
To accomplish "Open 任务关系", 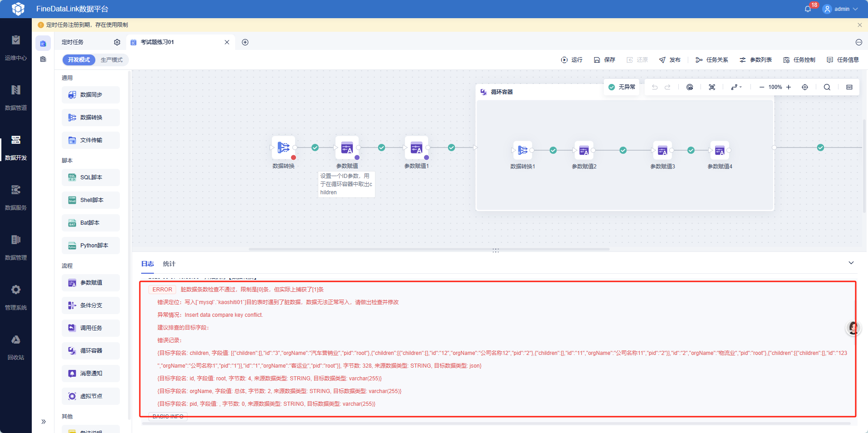I will (x=712, y=60).
